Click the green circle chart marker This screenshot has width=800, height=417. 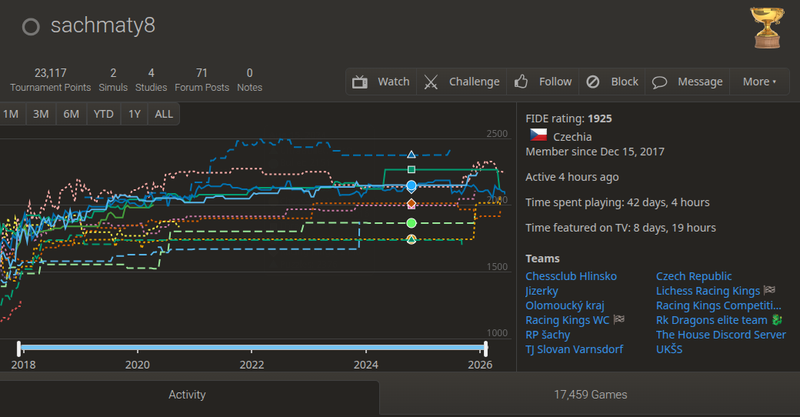click(411, 223)
